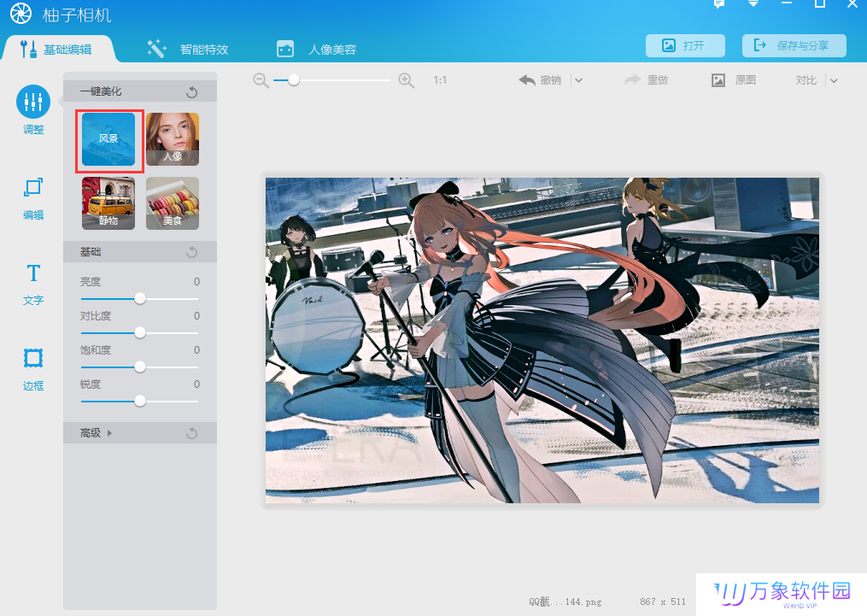This screenshot has width=867, height=616.
Task: Click the edited anime image preview
Action: coord(542,340)
